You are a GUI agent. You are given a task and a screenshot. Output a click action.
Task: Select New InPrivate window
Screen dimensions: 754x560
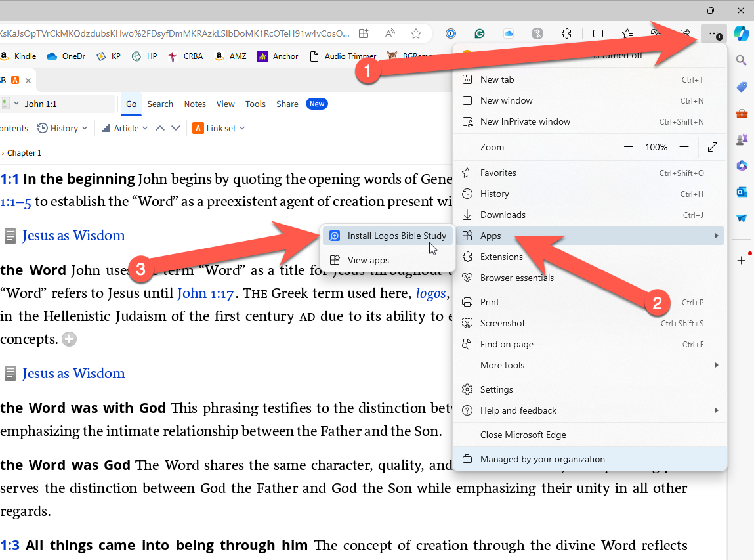click(x=590, y=121)
